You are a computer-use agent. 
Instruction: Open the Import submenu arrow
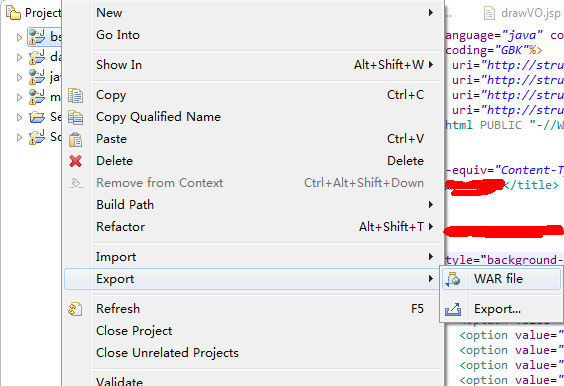[x=431, y=256]
